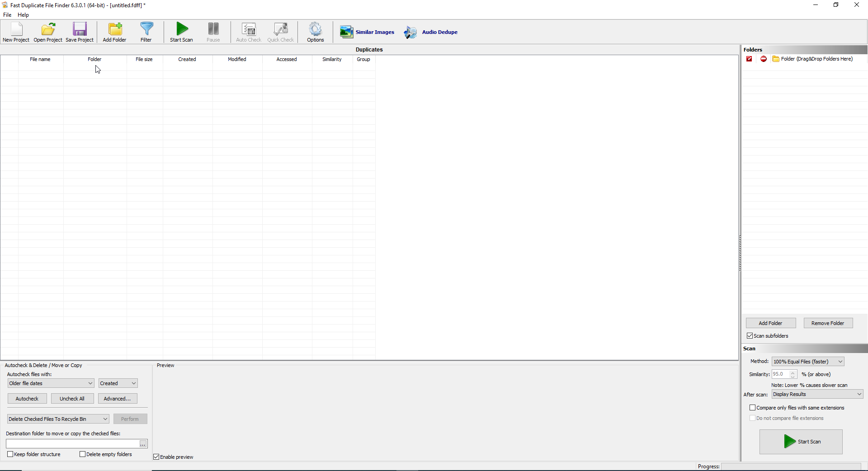Image resolution: width=868 pixels, height=471 pixels.
Task: Open the Help menu
Action: (x=23, y=14)
